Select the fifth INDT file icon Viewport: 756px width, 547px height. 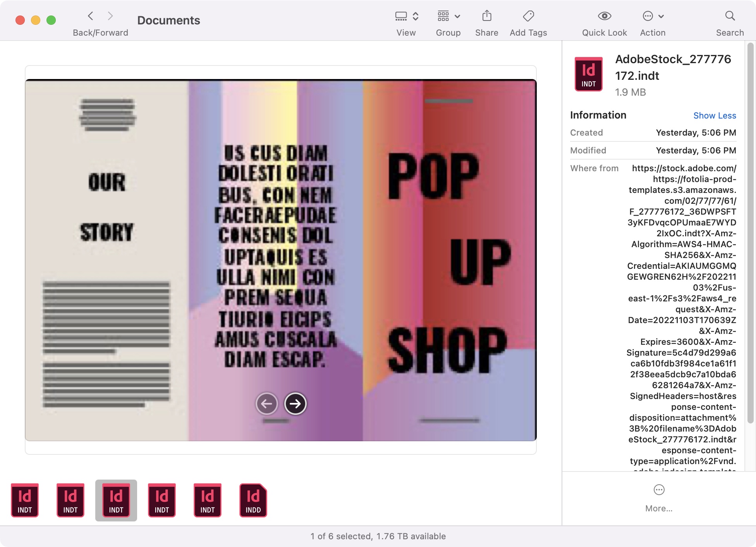(x=207, y=500)
